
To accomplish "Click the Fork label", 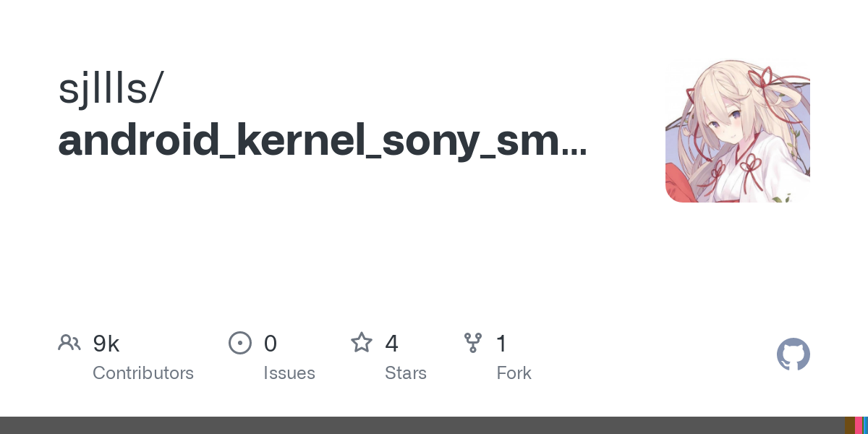I will click(x=514, y=373).
